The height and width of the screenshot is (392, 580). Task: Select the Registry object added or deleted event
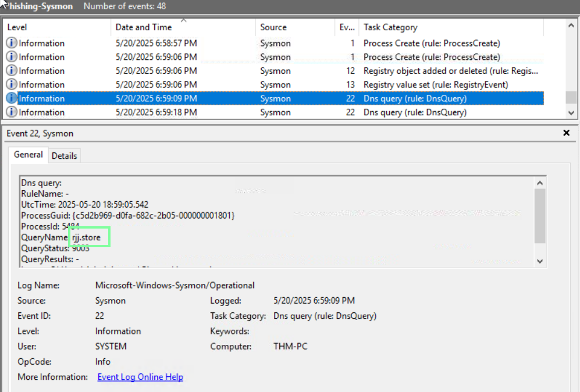[x=450, y=71]
